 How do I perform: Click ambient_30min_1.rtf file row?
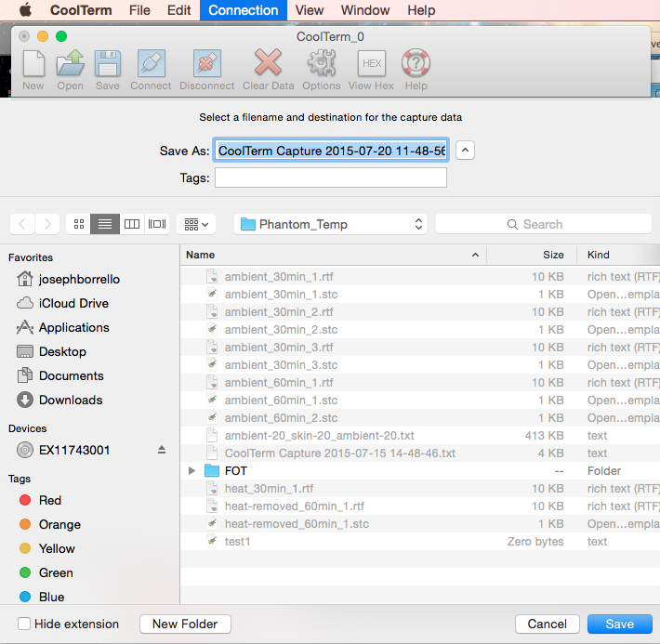[x=420, y=277]
